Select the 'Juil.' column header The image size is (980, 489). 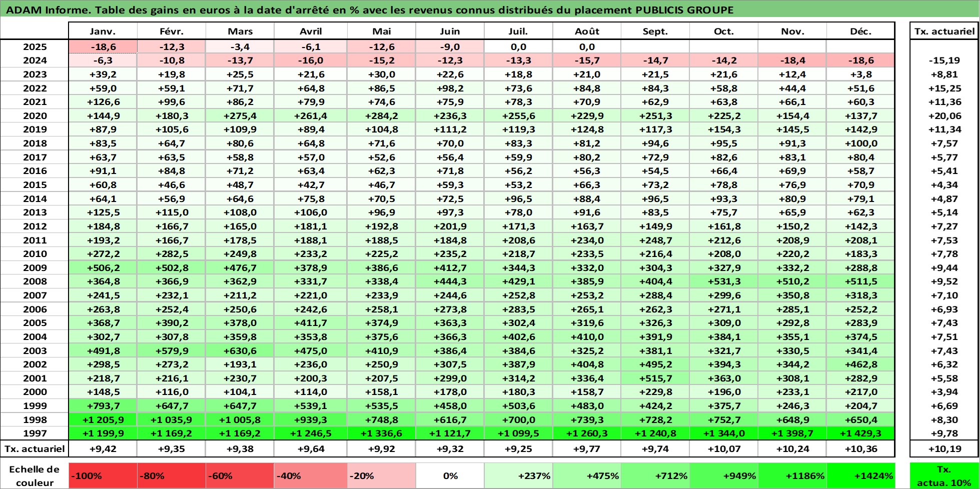coord(518,31)
